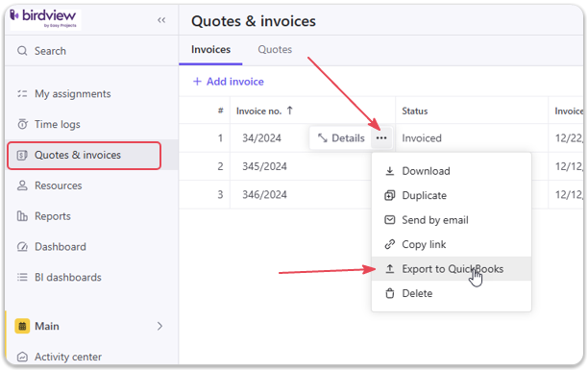Expand the Main workspace chevron
588x371 pixels.
tap(159, 326)
